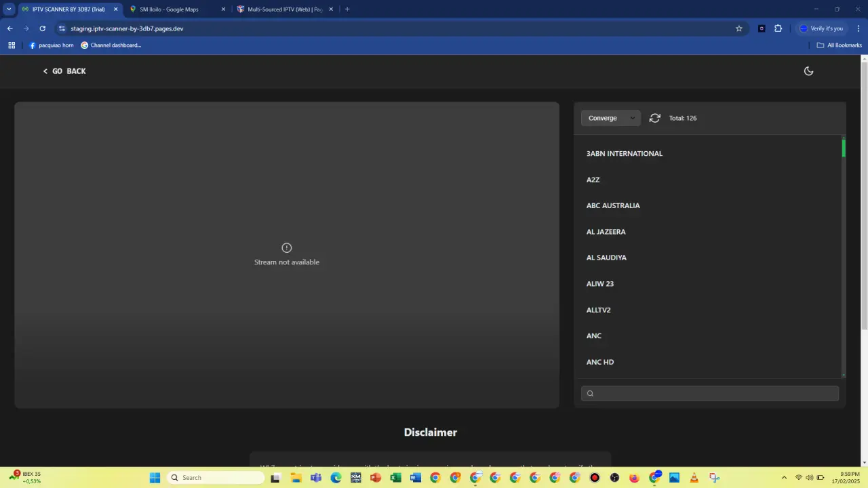Toggle dark mode moon icon
Image resolution: width=868 pixels, height=488 pixels.
[x=808, y=71]
